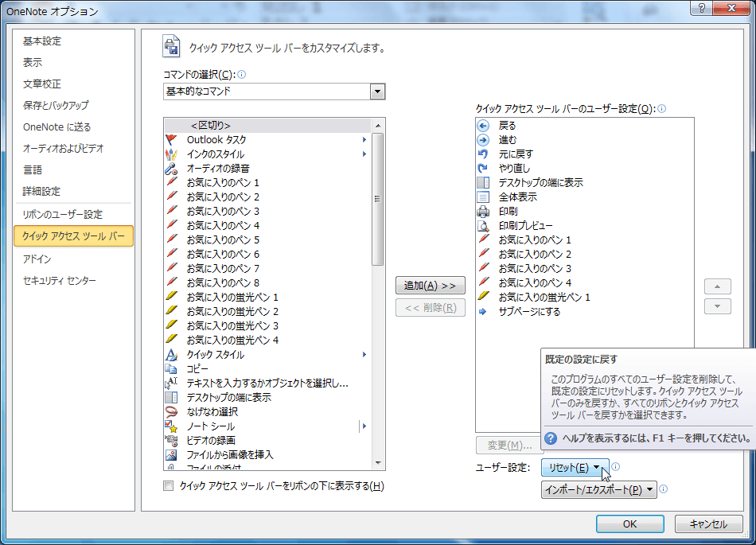Viewport: 756px width, 545px height.
Task: Click the ファイルから画像を挿入 picture icon
Action: [171, 454]
